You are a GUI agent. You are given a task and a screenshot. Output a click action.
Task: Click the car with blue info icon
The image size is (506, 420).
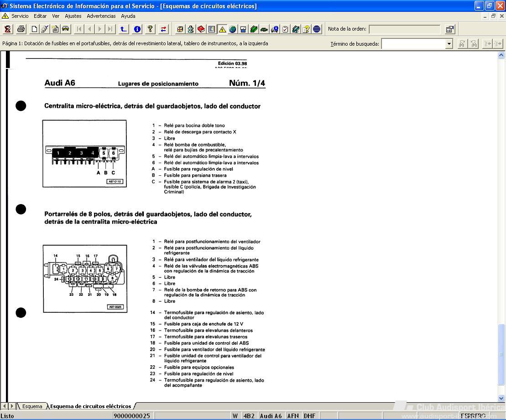pos(275,29)
